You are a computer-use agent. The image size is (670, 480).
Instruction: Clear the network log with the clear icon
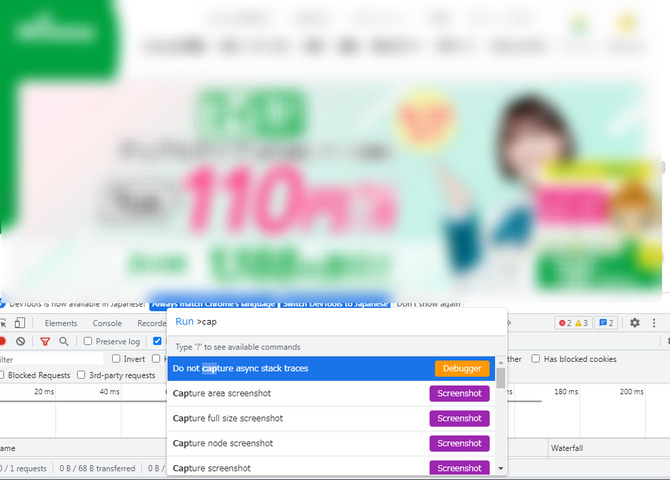pos(21,341)
